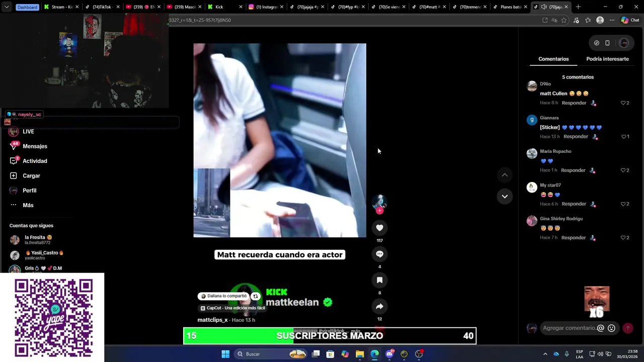The height and width of the screenshot is (362, 644).
Task: Switch to the Instagram browser tab
Action: (x=266, y=7)
